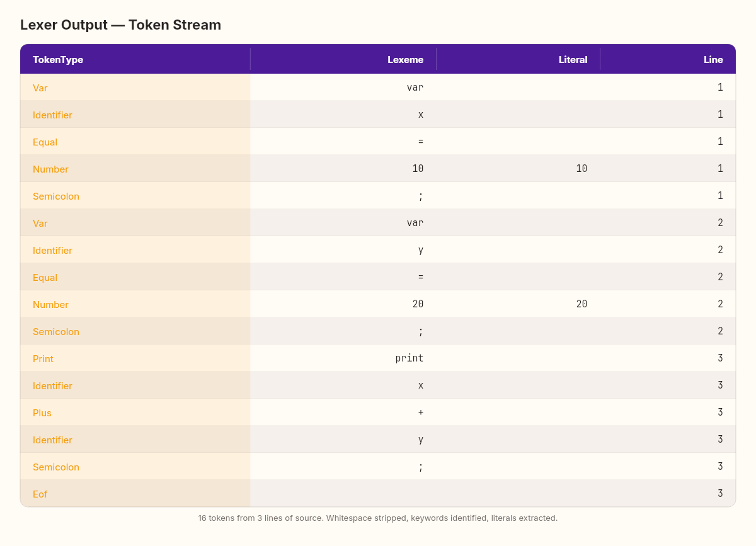Click the 'Lexer Output — Token Stream' heading
Viewport: 756px width, 546px height.
pyautogui.click(x=120, y=25)
